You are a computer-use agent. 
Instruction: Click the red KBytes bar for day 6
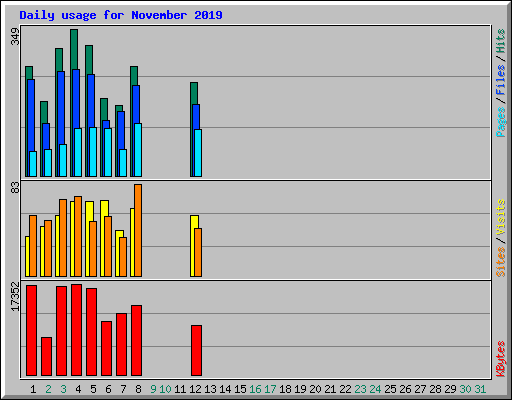(106, 348)
